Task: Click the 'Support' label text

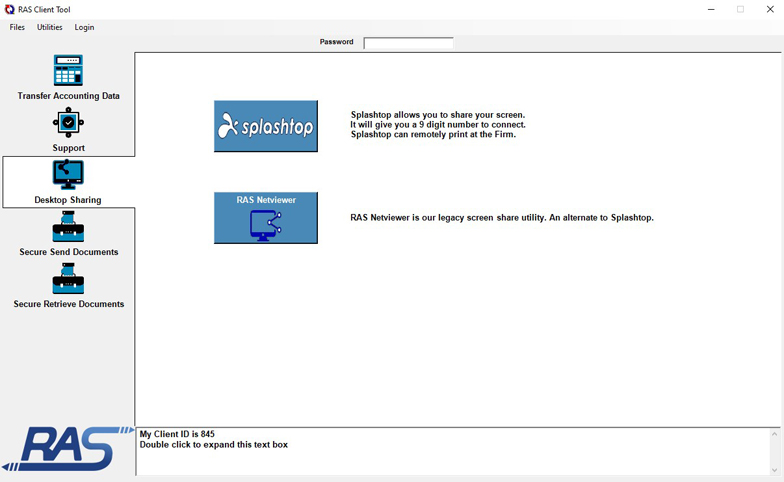Action: click(68, 148)
